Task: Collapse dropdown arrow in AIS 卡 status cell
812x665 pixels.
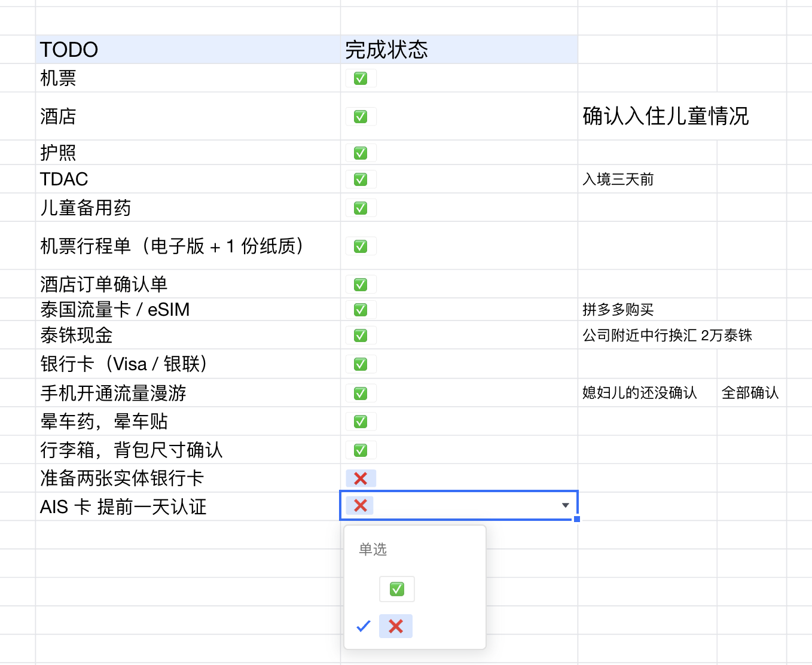Action: coord(565,506)
